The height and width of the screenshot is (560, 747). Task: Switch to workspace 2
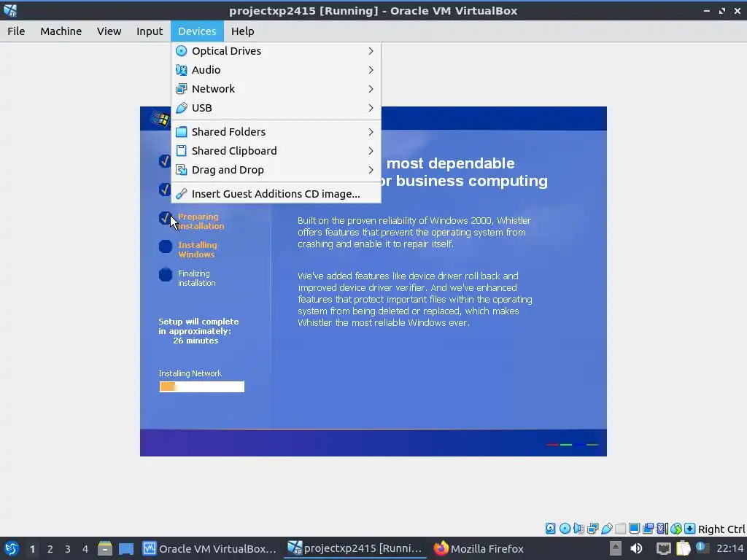(50, 549)
